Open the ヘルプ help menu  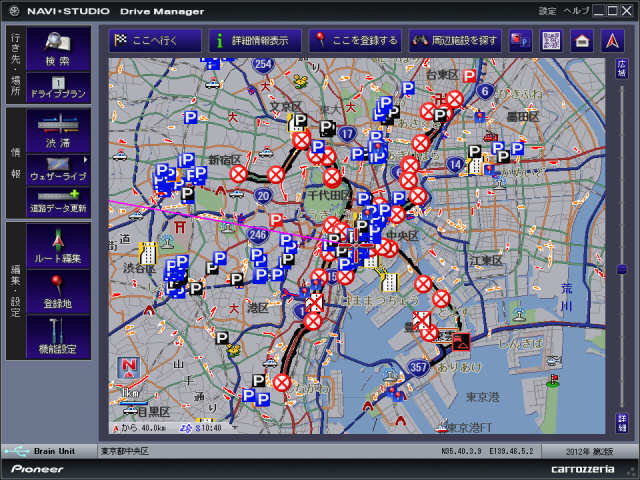point(575,11)
